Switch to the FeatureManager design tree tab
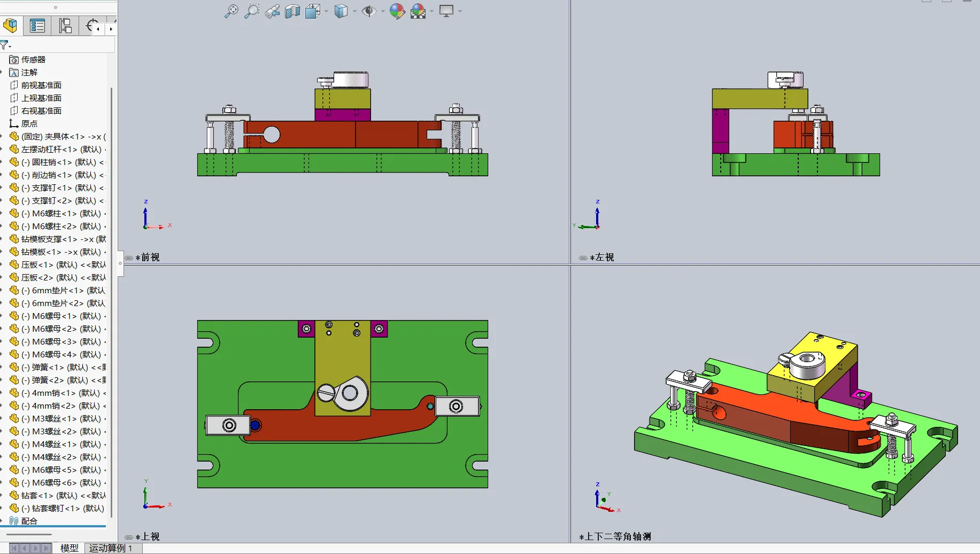Image resolution: width=980 pixels, height=554 pixels. pos(11,26)
